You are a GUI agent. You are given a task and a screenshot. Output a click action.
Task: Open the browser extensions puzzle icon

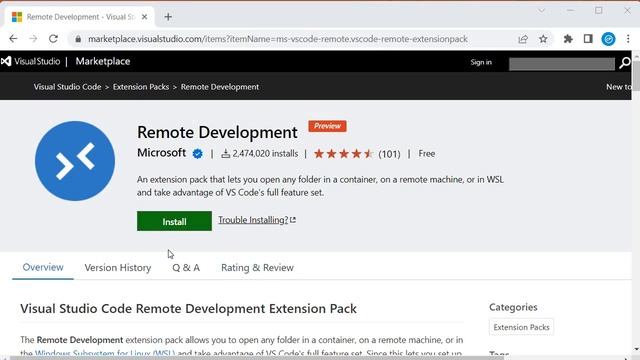coord(568,39)
